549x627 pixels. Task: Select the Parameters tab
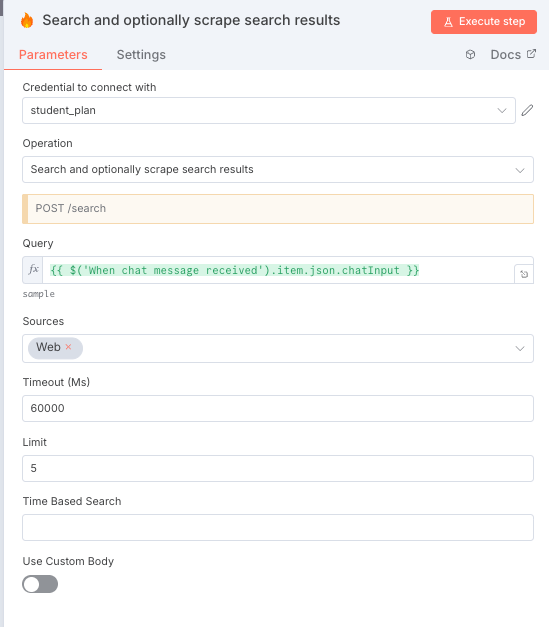53,55
